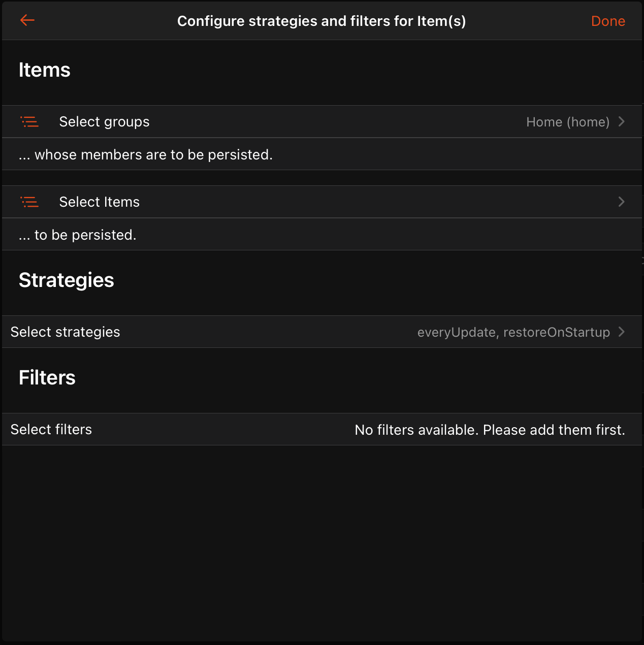Click the Home (home) group value
Viewport: 644px width, 645px height.
(567, 122)
